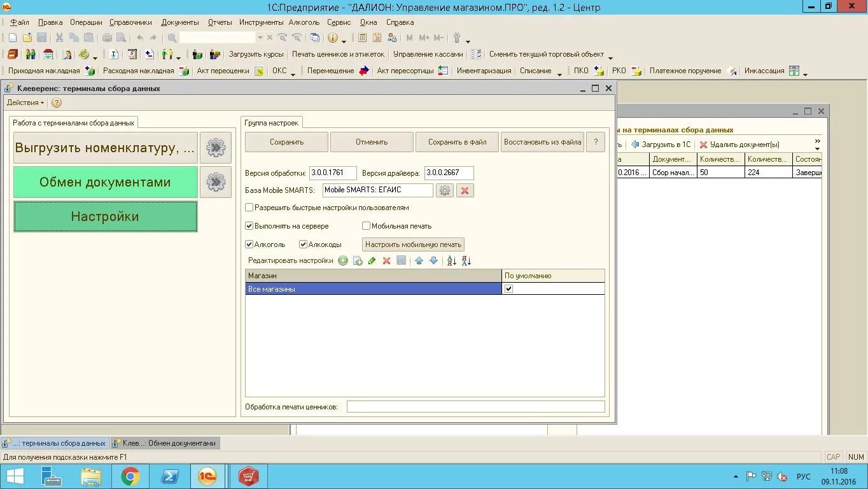Open the Действия dropdown menu

[25, 103]
